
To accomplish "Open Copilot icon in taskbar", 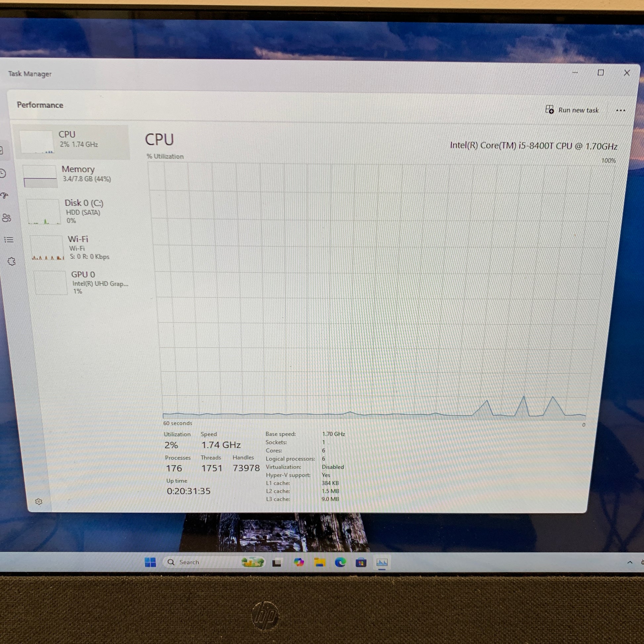I will coord(299,563).
